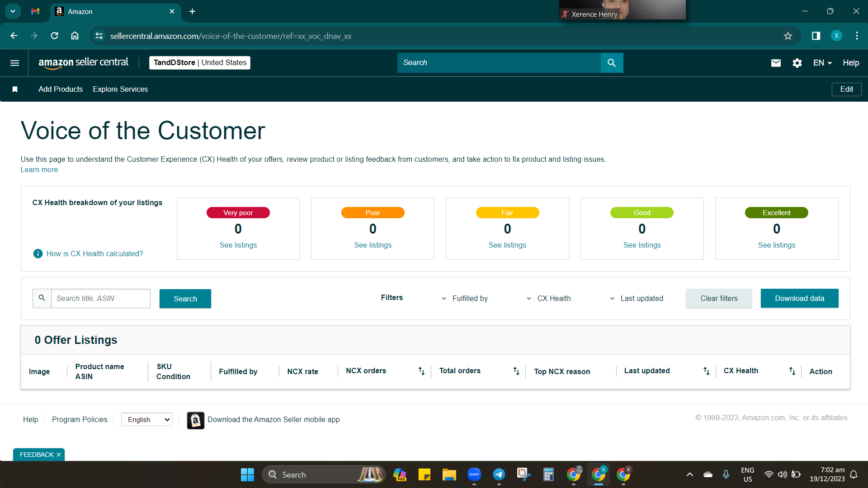The image size is (868, 488).
Task: Open Explore Services menu item
Action: click(x=120, y=89)
